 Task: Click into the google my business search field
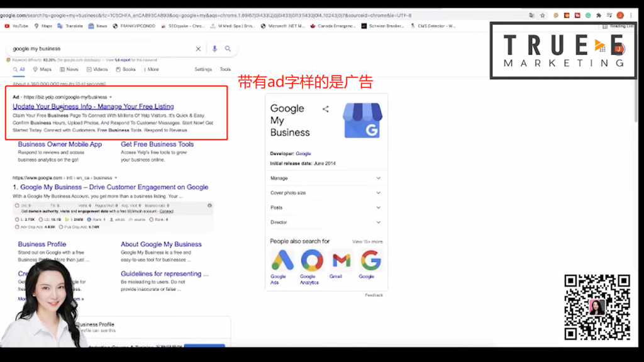103,49
